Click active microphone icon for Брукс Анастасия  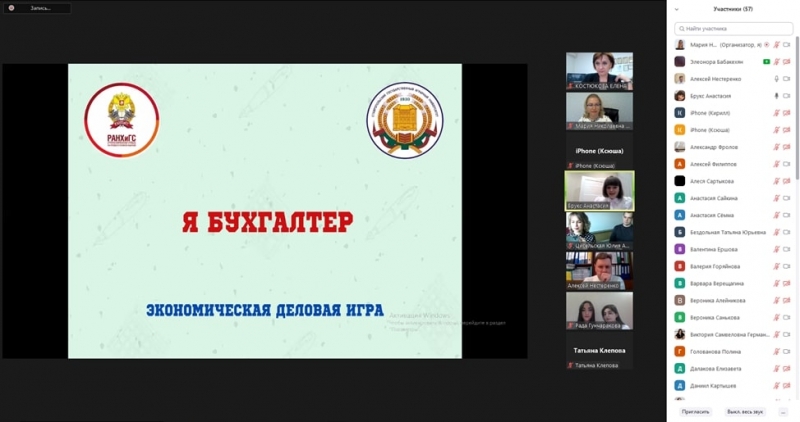pos(777,96)
